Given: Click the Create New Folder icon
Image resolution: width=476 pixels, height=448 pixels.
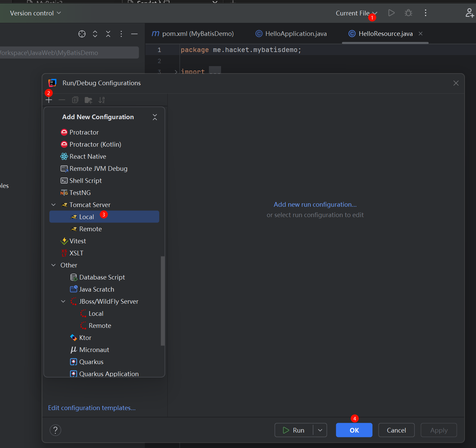Looking at the screenshot, I should tap(88, 100).
